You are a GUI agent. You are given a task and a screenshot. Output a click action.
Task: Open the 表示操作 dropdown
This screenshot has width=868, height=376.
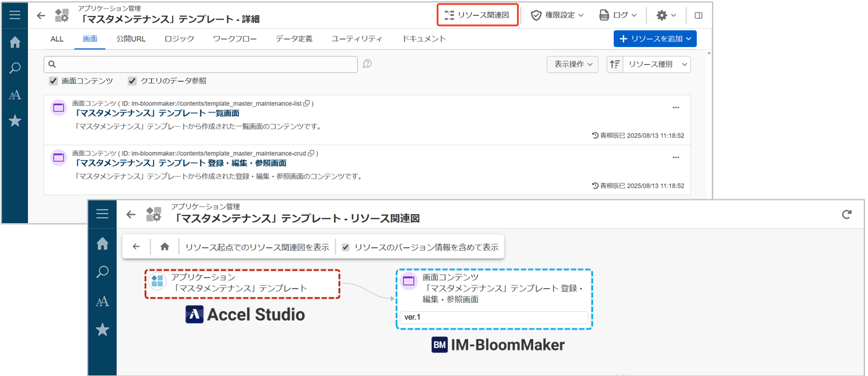(x=572, y=64)
